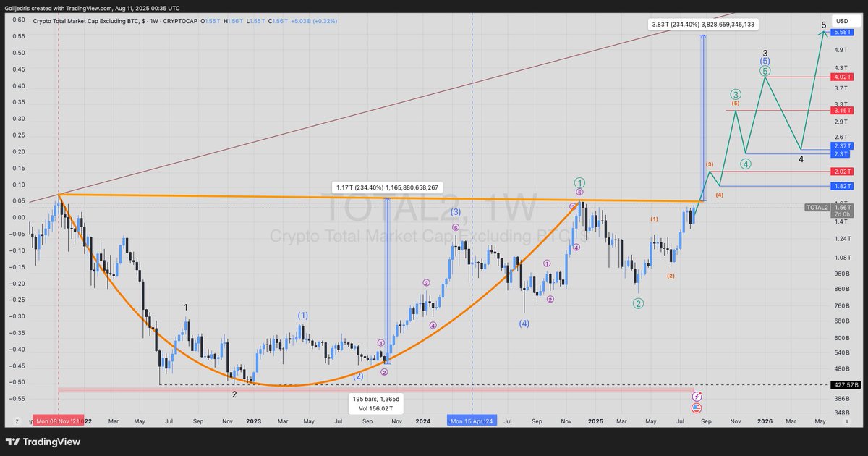Select the 1.82 T blue price label
Screen dimensions: 868x456
point(842,186)
